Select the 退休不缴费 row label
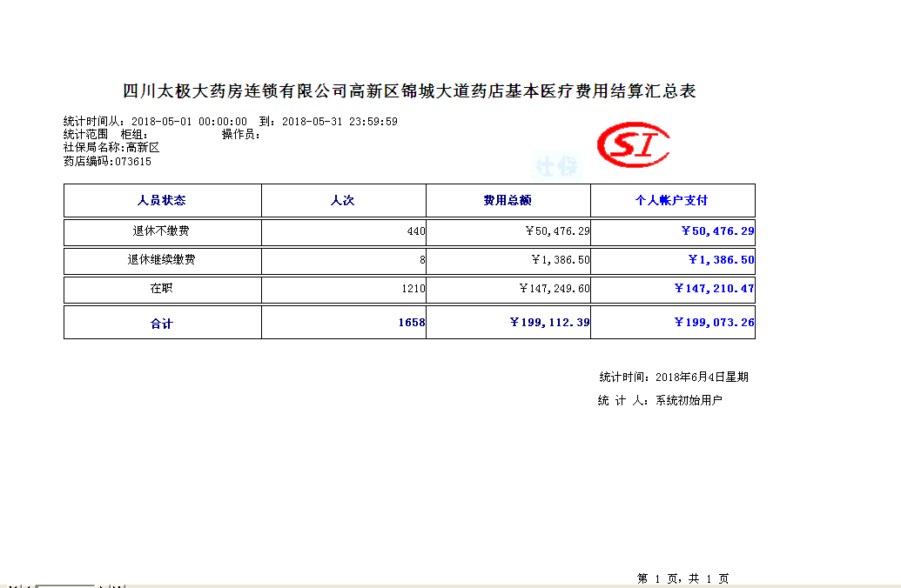 pos(162,231)
